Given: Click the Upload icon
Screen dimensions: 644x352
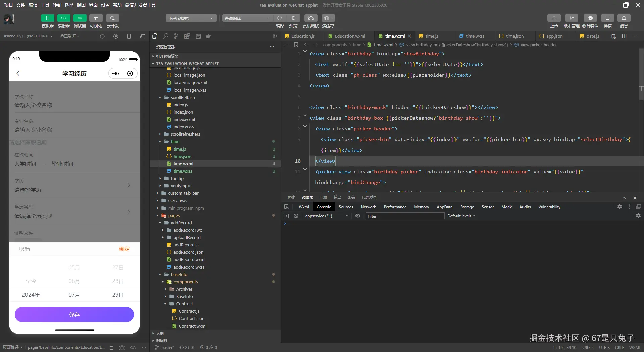Looking at the screenshot, I should coord(554,18).
